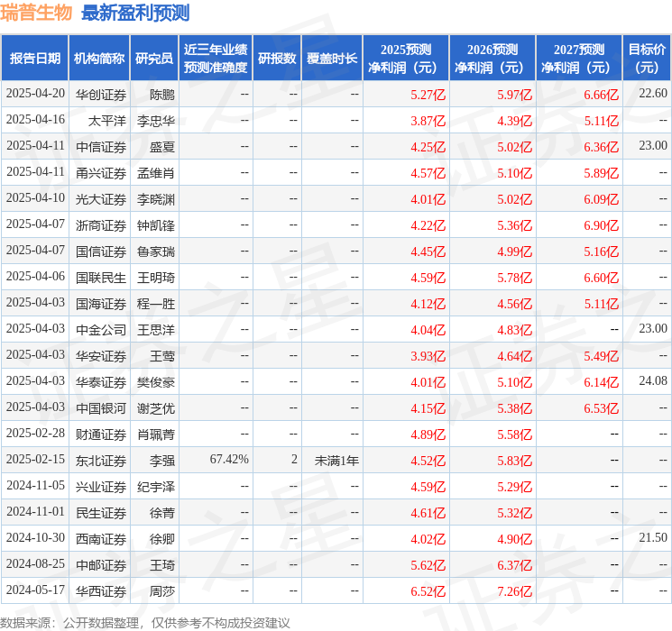672x631 pixels.
Task: Click the heading 最新盈利预测
Action: point(135,13)
